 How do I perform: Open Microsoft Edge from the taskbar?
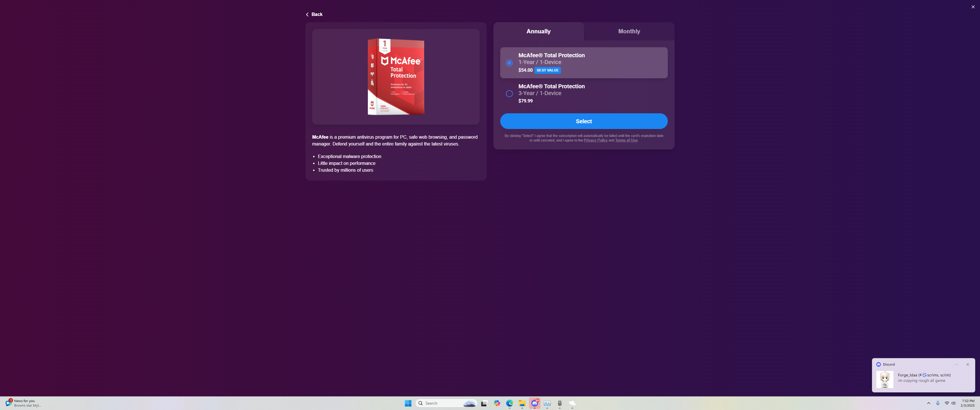click(509, 403)
